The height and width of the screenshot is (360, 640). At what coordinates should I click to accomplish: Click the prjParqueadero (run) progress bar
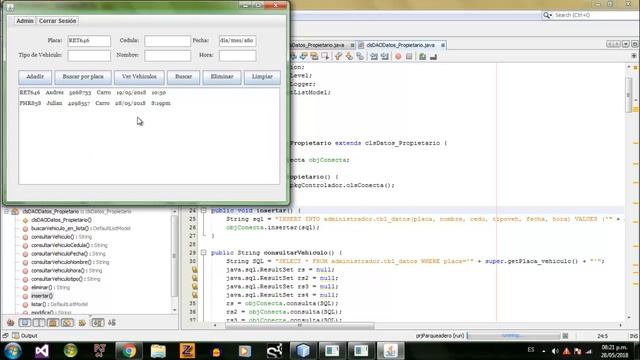point(513,336)
